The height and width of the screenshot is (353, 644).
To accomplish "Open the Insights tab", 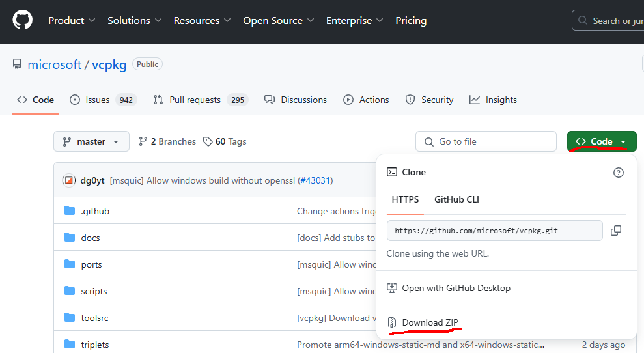I will [x=494, y=100].
